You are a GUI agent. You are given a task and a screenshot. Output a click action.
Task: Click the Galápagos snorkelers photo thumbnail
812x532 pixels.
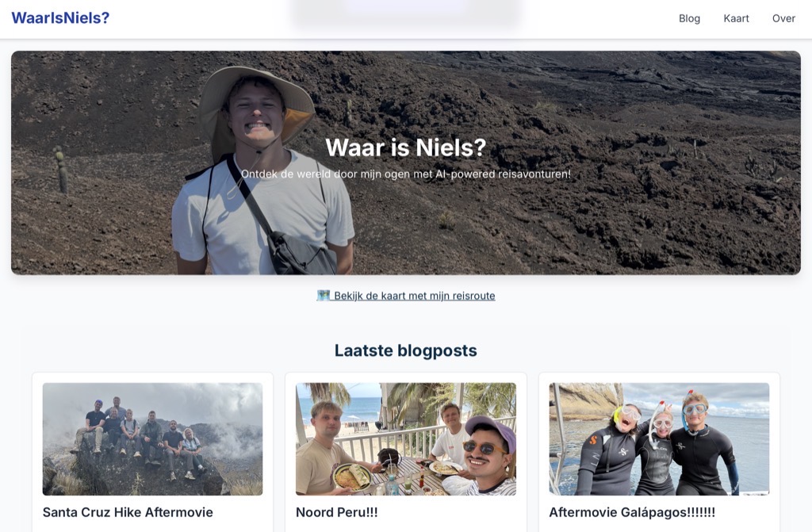point(658,438)
